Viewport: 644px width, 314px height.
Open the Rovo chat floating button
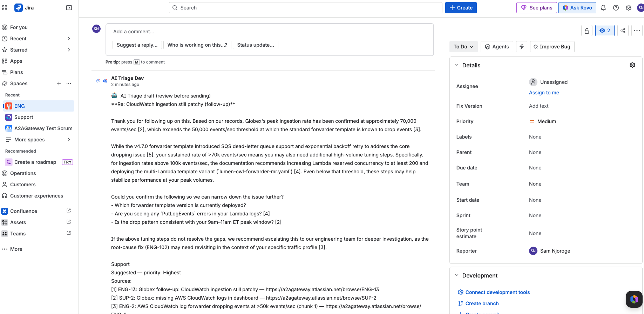[634, 299]
